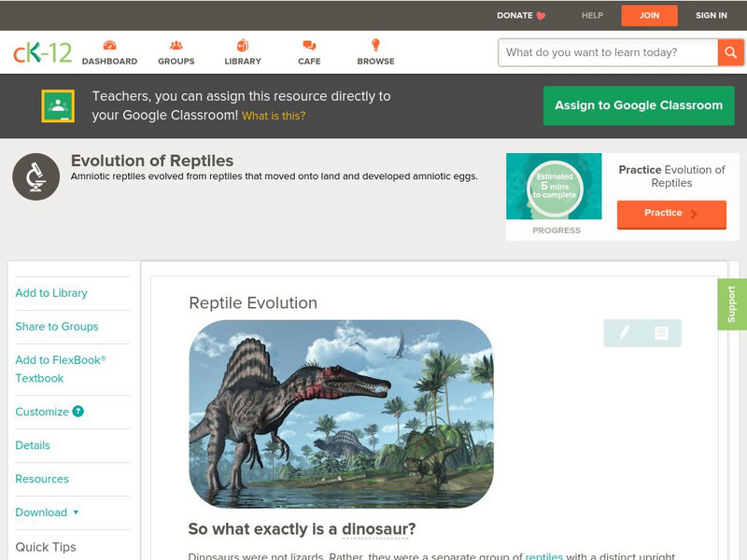Expand the Download dropdown in the sidebar
The width and height of the screenshot is (747, 560).
[43, 512]
